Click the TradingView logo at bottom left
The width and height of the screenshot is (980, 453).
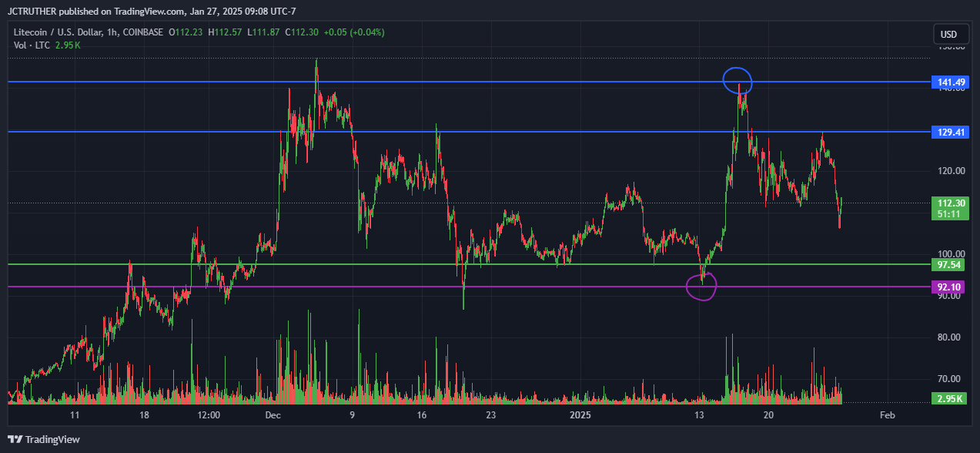point(45,439)
